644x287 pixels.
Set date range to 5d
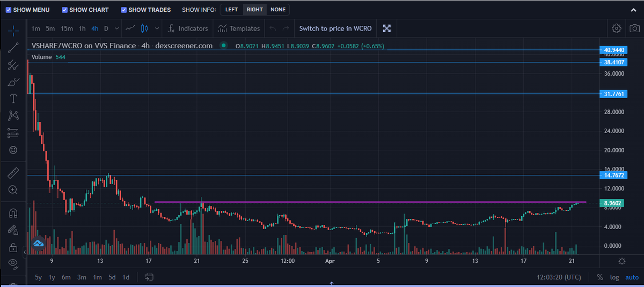[x=112, y=277]
